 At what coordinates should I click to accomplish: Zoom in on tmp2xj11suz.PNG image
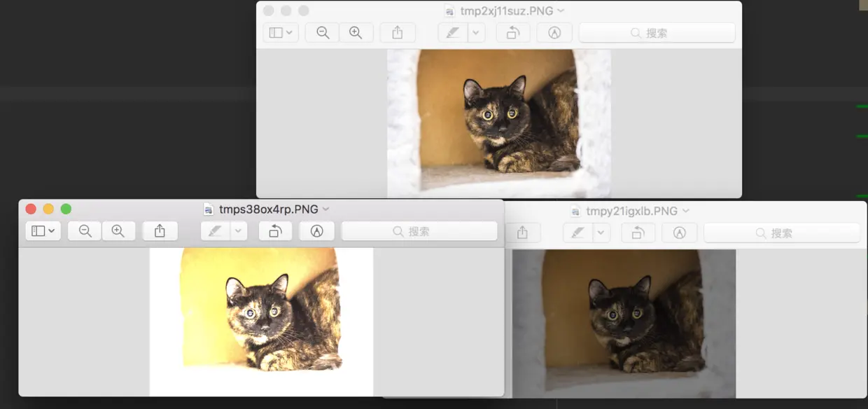(356, 33)
